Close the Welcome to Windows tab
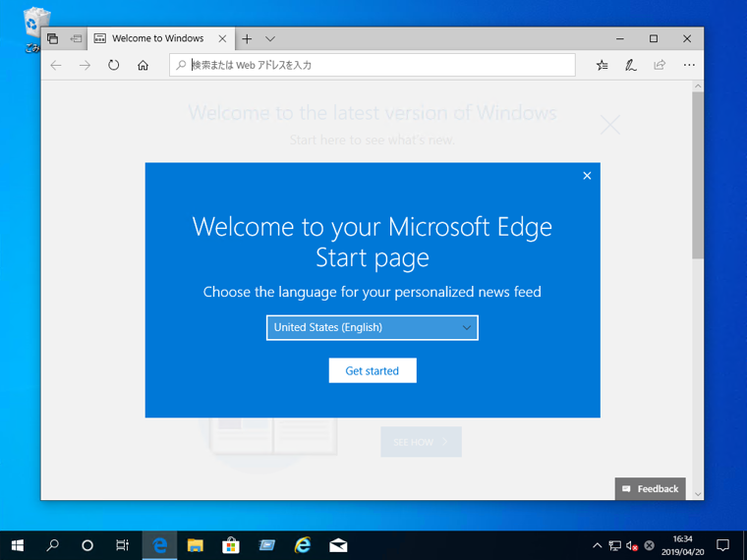The image size is (747, 560). [x=222, y=39]
